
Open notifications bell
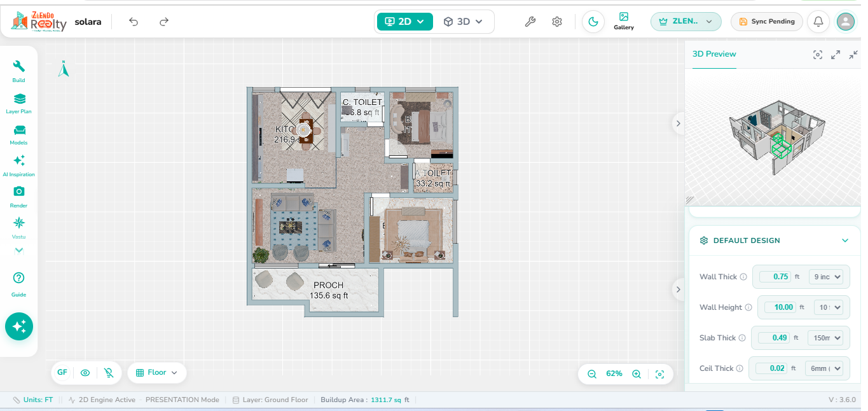point(818,22)
